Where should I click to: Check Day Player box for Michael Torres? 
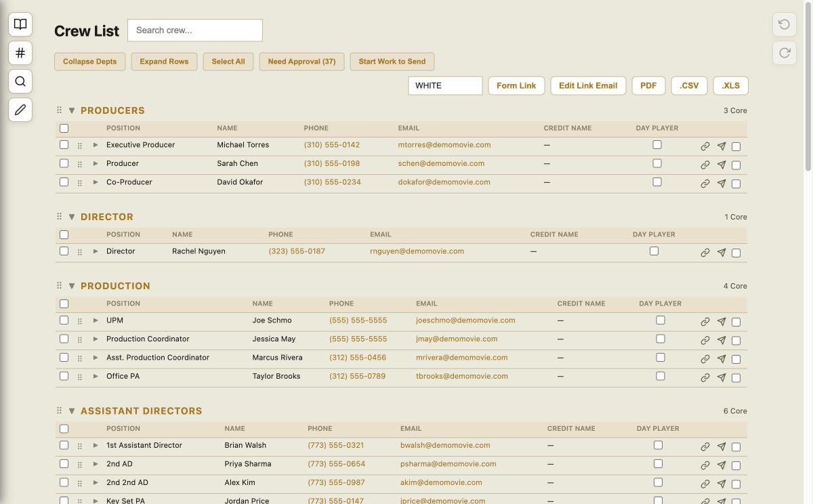(656, 144)
